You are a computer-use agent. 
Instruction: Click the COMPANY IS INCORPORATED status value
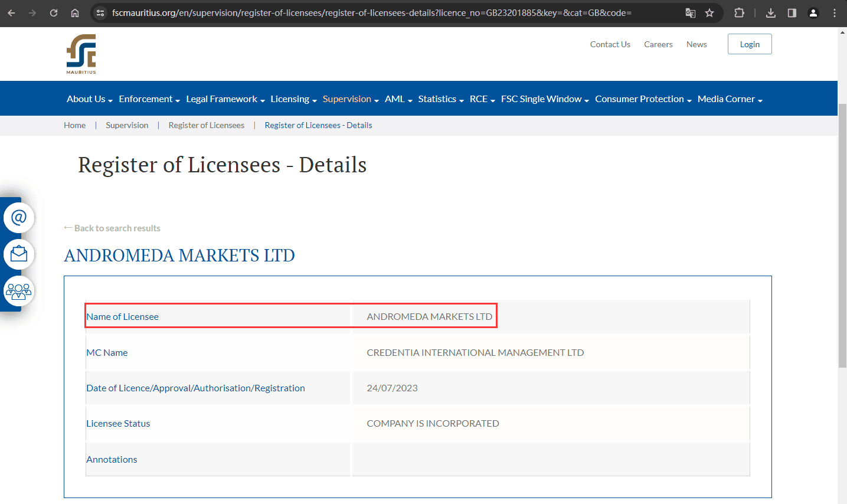coord(433,424)
